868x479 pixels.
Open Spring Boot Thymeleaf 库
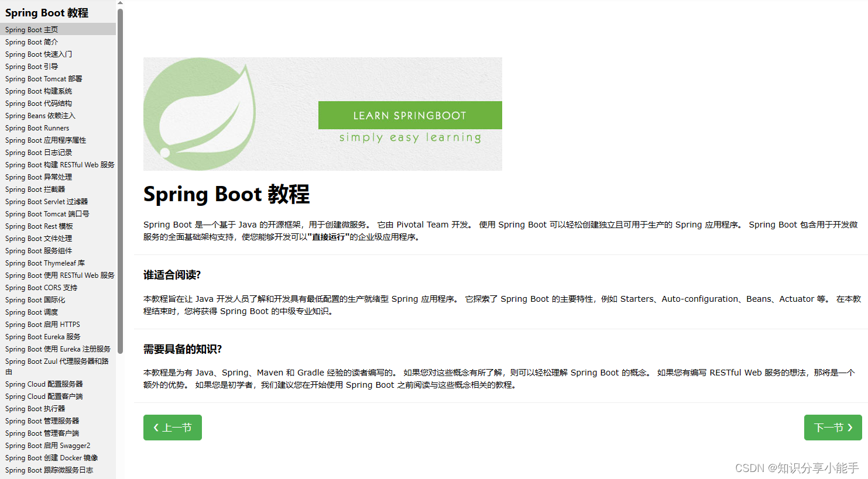(x=45, y=263)
